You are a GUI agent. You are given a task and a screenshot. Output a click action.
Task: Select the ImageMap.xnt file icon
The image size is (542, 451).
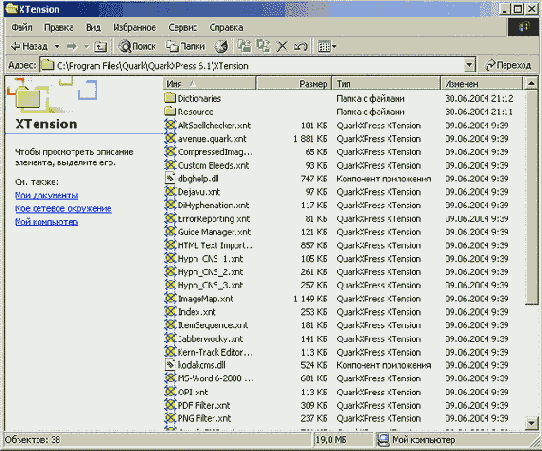(x=170, y=298)
